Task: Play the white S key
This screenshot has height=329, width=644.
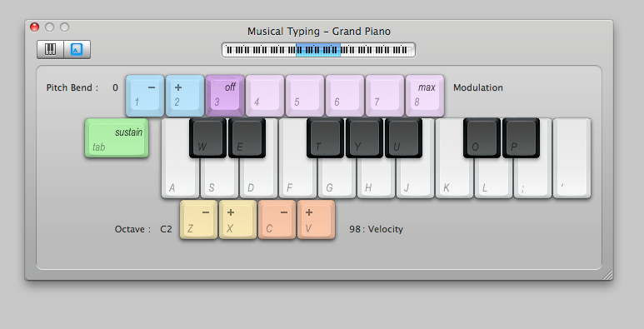Action: point(219,179)
